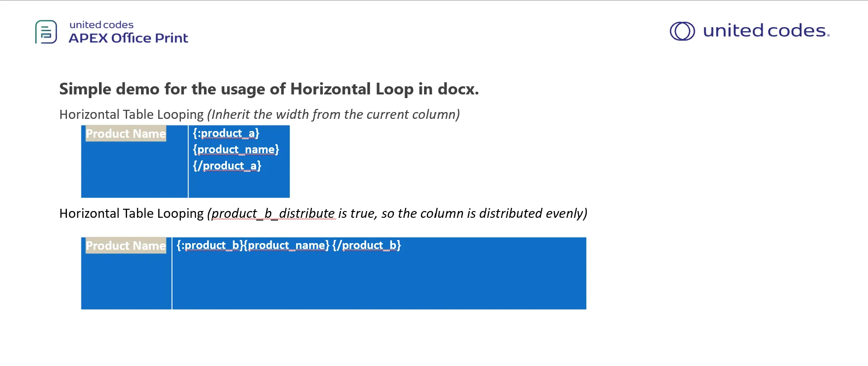Click the small united codes text above APEX
The image size is (868, 366).
coord(101,25)
